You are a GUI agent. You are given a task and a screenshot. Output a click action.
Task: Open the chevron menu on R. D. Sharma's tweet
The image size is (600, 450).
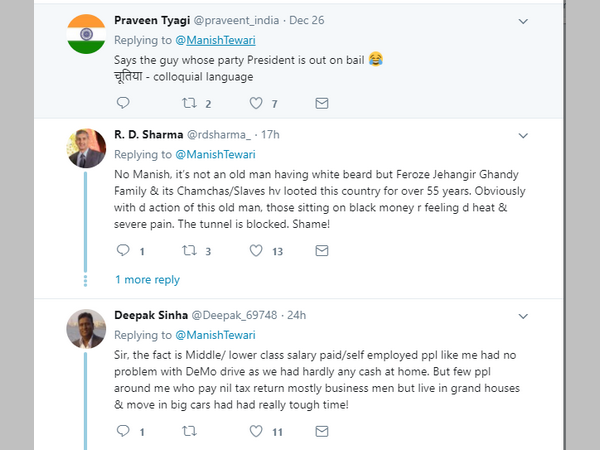point(523,134)
